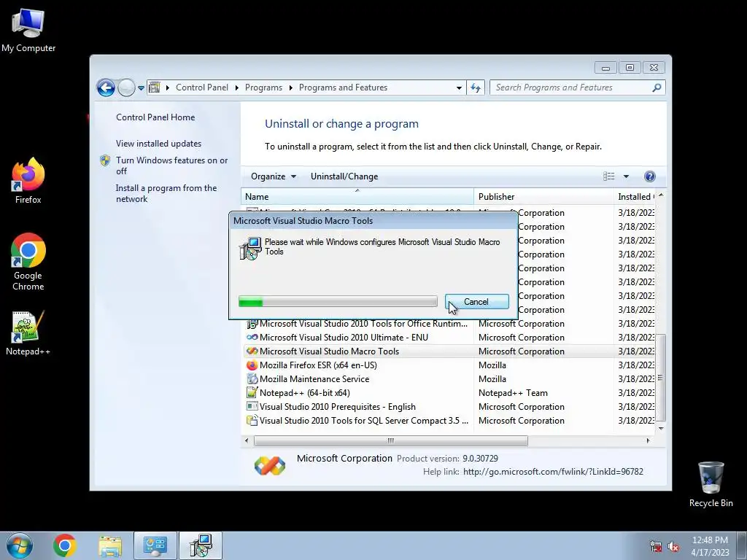Screen dimensions: 747x560
Task: Click the horizontal scrollbar thumb
Action: point(391,441)
